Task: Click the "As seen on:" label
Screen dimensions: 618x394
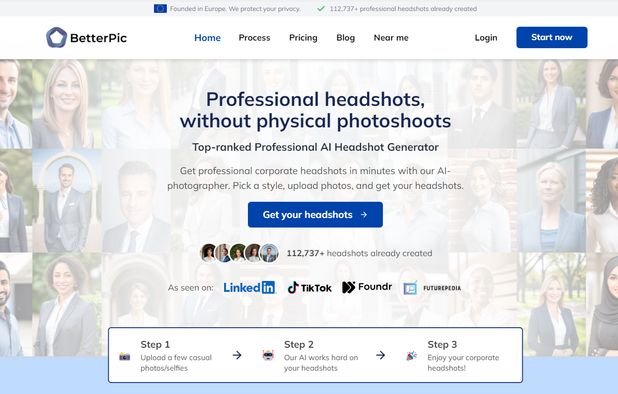Action: click(191, 288)
